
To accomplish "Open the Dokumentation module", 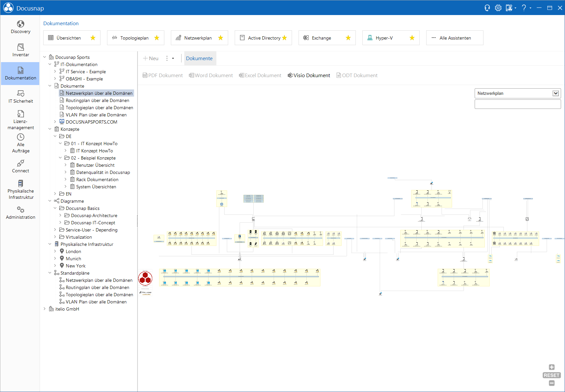I will pyautogui.click(x=20, y=74).
